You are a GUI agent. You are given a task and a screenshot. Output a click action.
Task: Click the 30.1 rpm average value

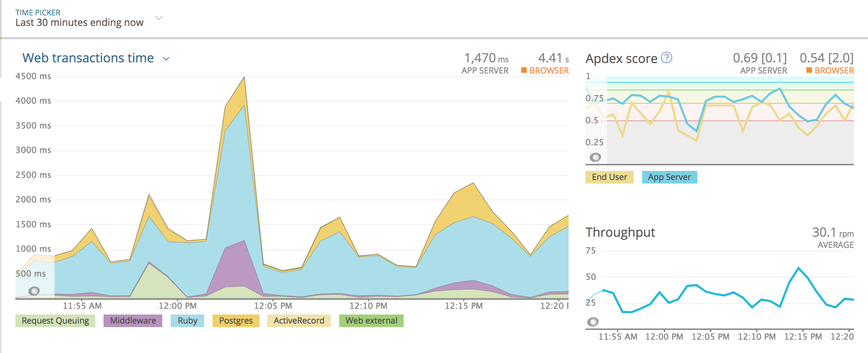833,233
